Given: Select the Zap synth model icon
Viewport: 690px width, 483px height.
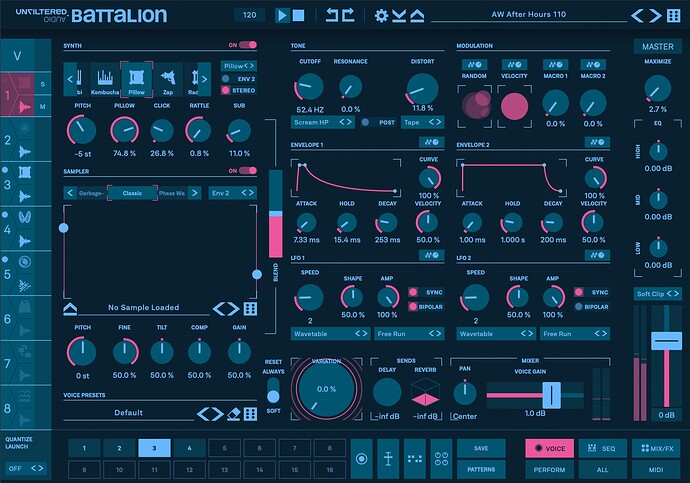Looking at the screenshot, I should (168, 80).
